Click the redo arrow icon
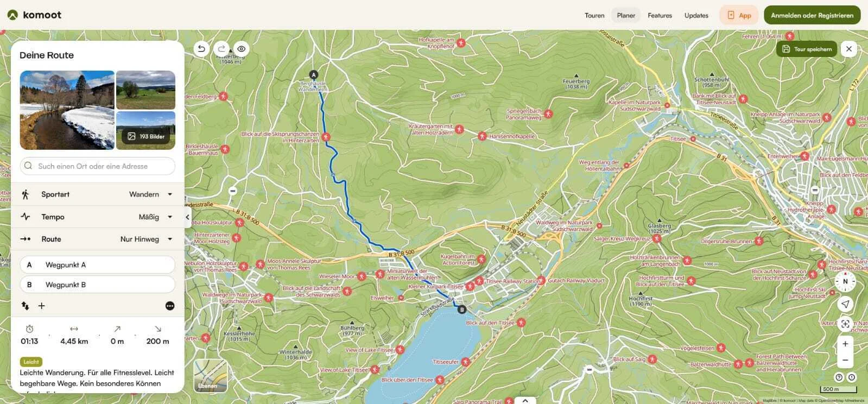The width and height of the screenshot is (868, 404). [221, 49]
